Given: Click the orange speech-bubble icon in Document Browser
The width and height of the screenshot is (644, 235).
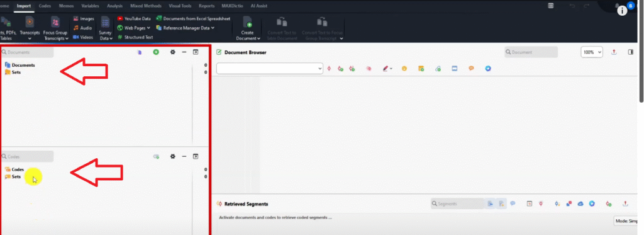Looking at the screenshot, I should point(471,69).
